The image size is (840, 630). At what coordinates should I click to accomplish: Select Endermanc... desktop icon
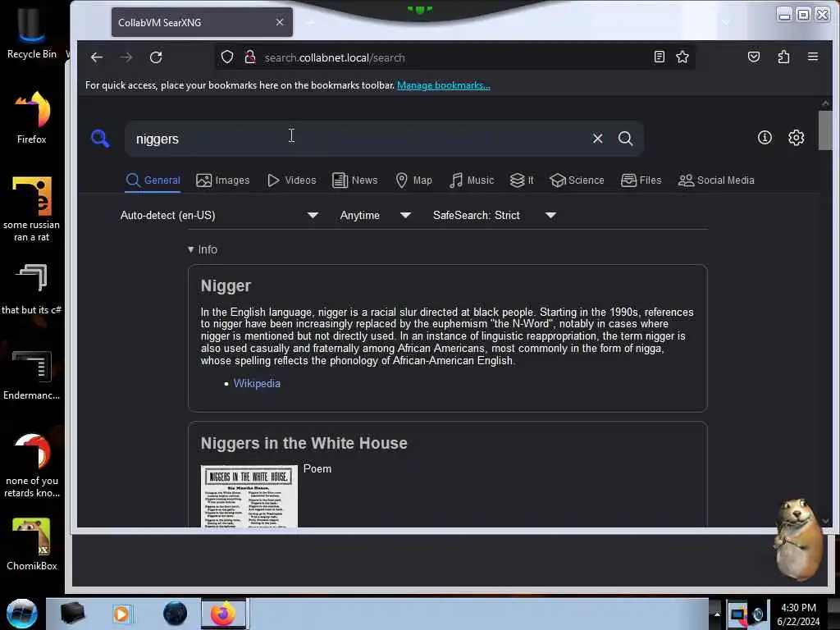(x=32, y=375)
